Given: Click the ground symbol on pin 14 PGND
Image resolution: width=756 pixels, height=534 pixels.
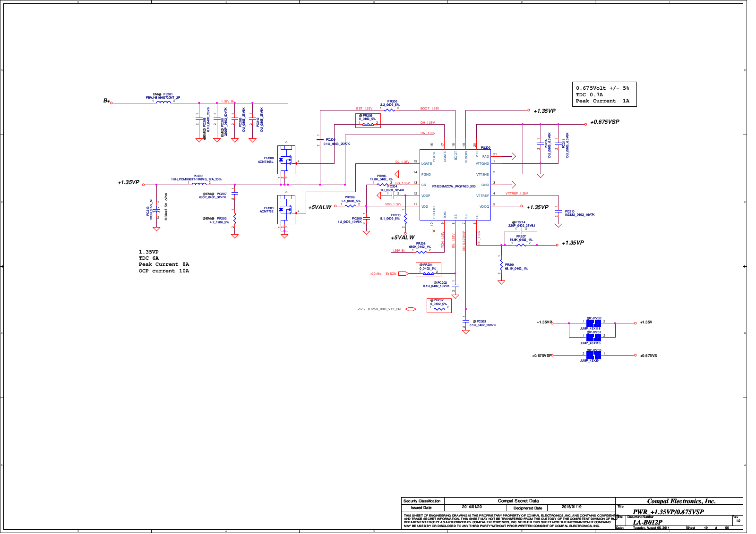Looking at the screenshot, I should pos(397,174).
